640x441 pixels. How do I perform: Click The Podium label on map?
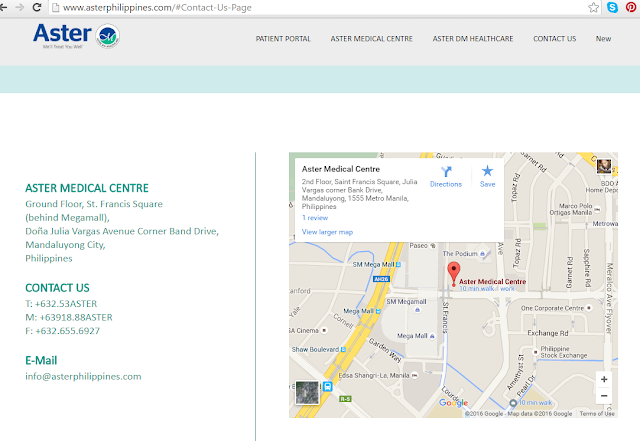tap(460, 254)
